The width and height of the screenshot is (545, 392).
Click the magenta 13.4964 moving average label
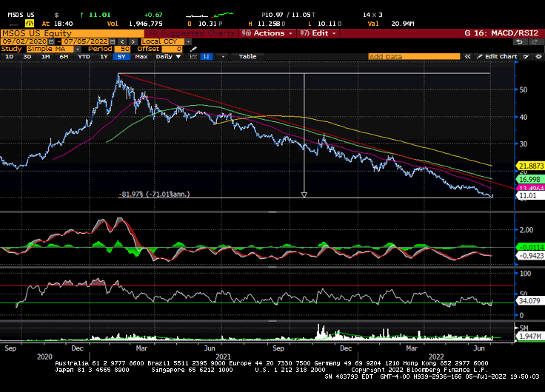(531, 189)
